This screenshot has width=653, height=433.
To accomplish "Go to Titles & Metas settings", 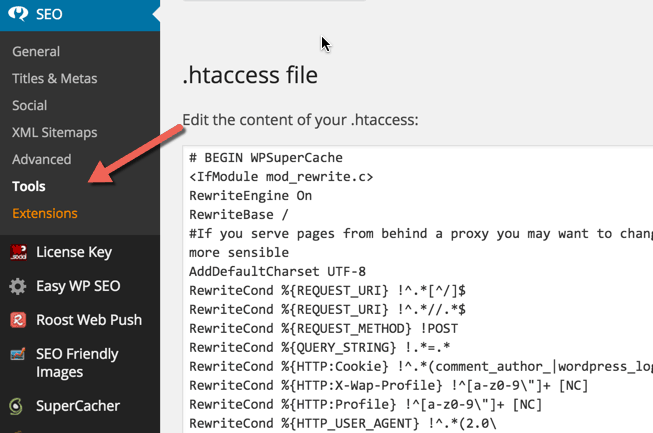I will [55, 79].
